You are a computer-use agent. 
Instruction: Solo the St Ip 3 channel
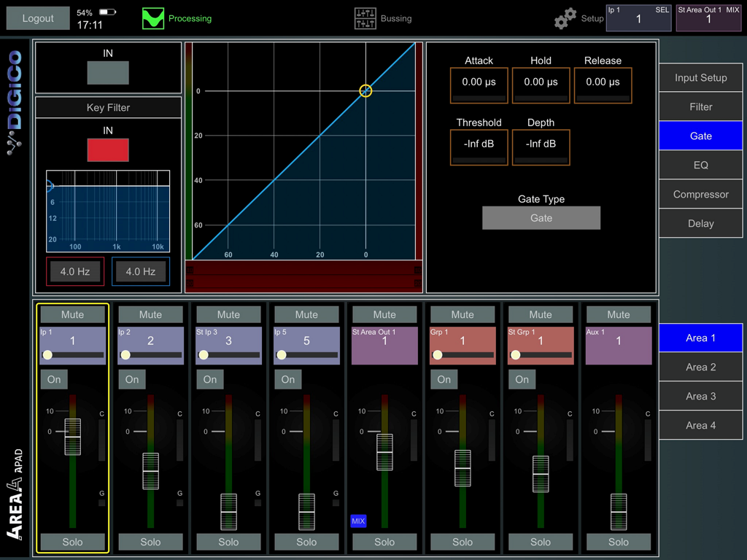tap(228, 542)
